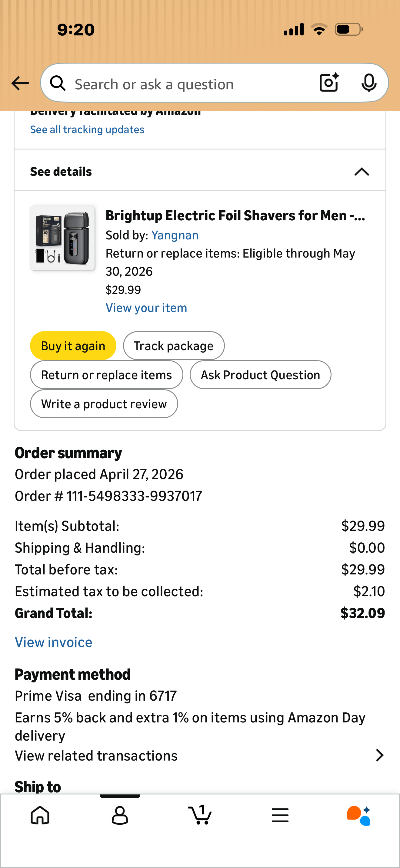Viewport: 400px width, 868px height.
Task: Tap the back arrow icon
Action: (20, 83)
